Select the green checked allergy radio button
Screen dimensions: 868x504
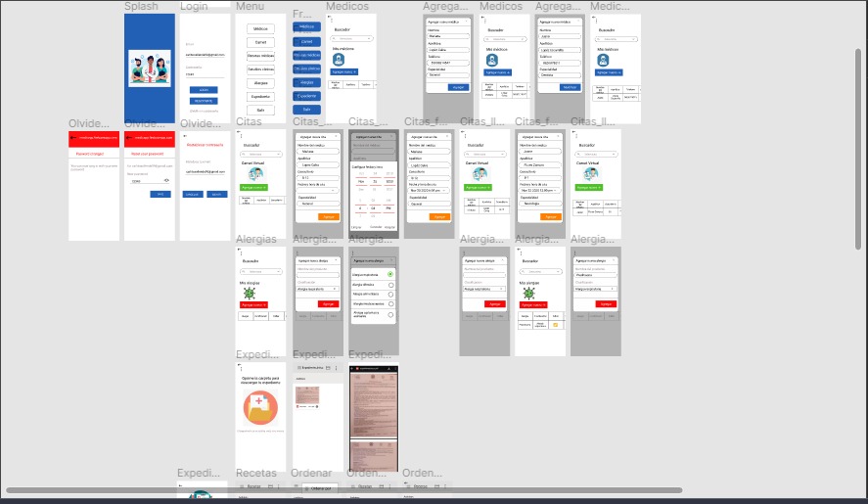[x=390, y=274]
